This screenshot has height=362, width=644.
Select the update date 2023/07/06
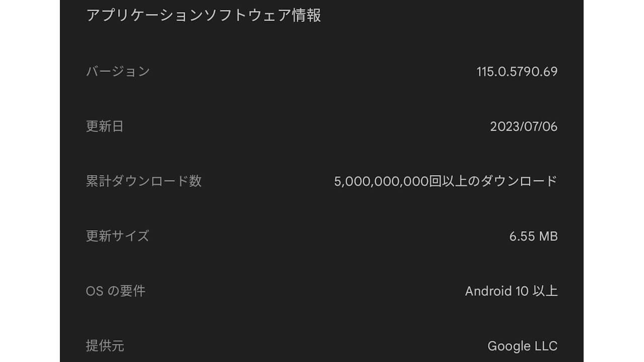tap(524, 127)
